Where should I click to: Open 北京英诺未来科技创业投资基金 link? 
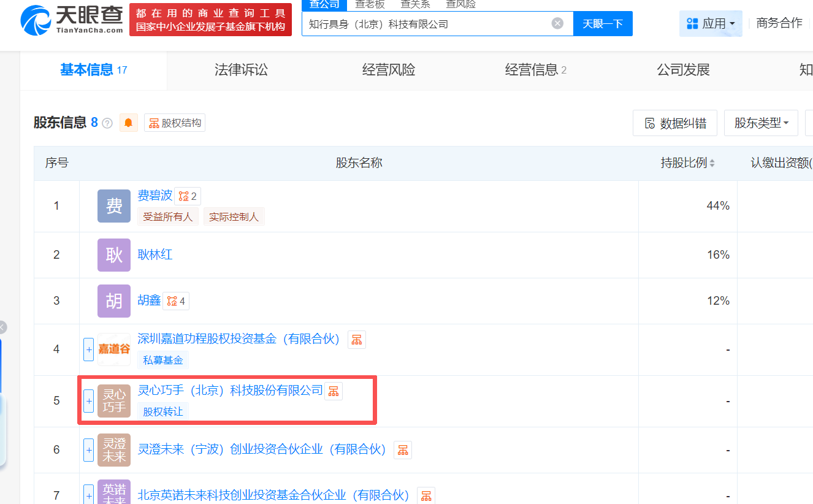[x=273, y=495]
